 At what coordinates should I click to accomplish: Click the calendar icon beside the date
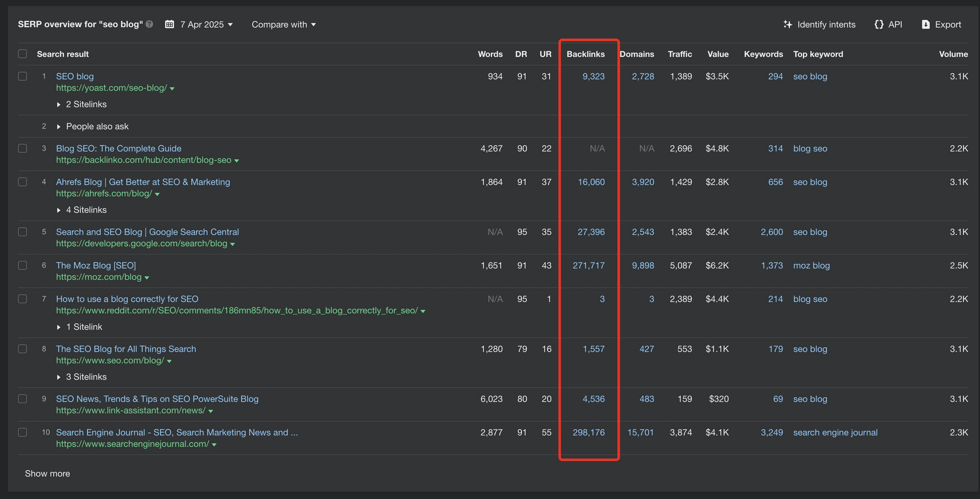point(169,24)
